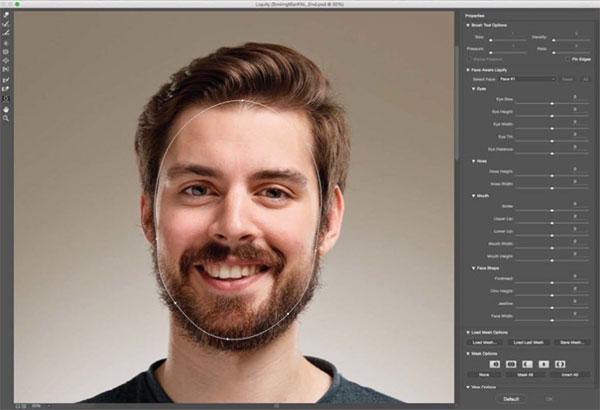Click the Chin Height value field
Screen dimensions: 600x410
click(x=575, y=289)
